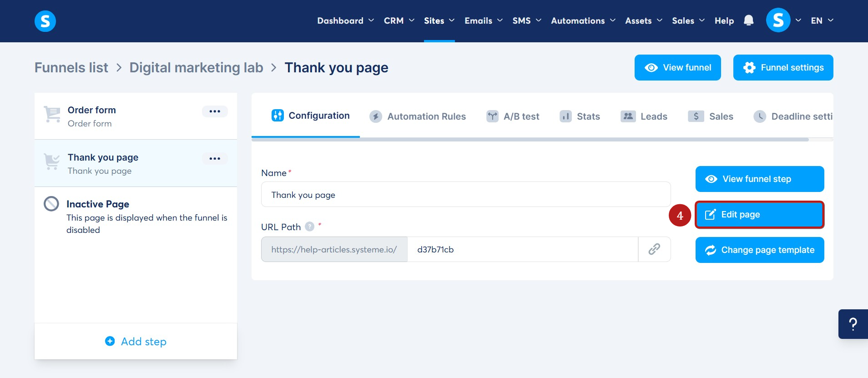
Task: Click the Stats bar chart icon
Action: click(x=565, y=116)
